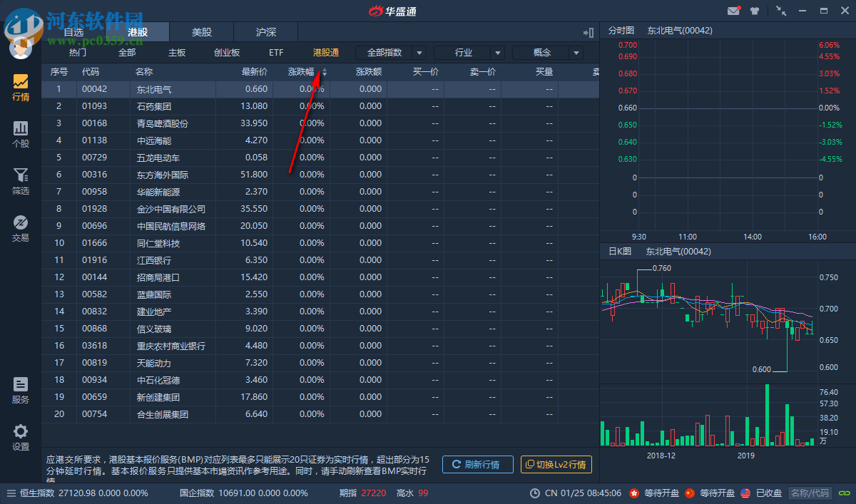
Task: Select row 江西银行
Action: [x=320, y=260]
